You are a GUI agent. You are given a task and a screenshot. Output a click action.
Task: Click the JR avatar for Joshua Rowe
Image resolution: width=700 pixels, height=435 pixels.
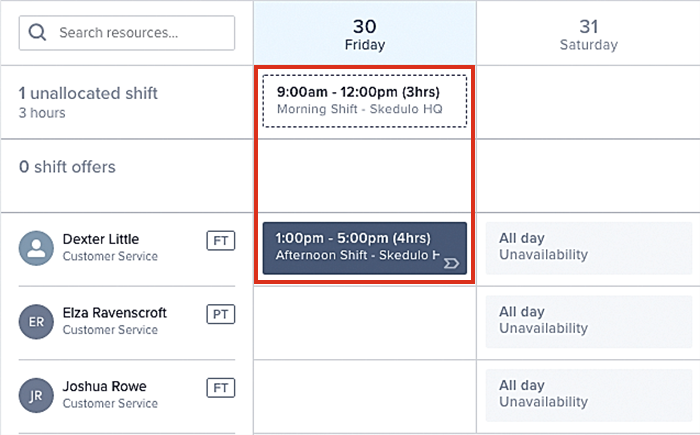(36, 394)
